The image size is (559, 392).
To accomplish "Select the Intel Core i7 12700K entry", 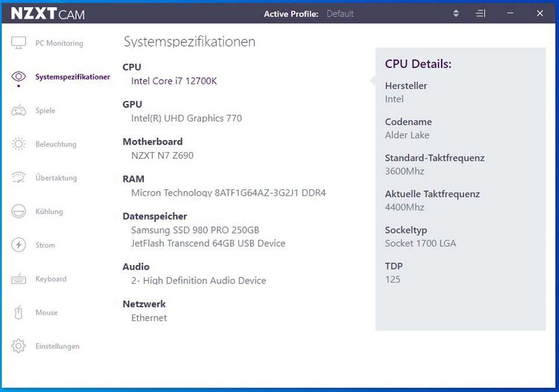I will point(174,81).
